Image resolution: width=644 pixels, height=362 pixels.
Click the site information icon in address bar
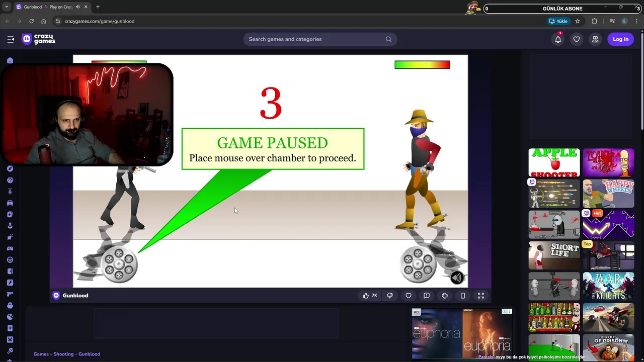pos(58,21)
